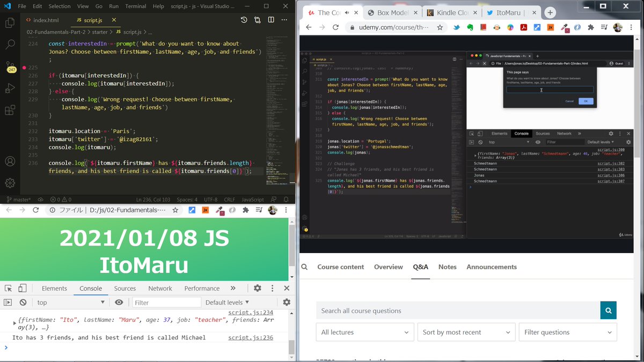644x362 pixels.
Task: Open the Announcements tab on Udemy
Action: (x=492, y=267)
